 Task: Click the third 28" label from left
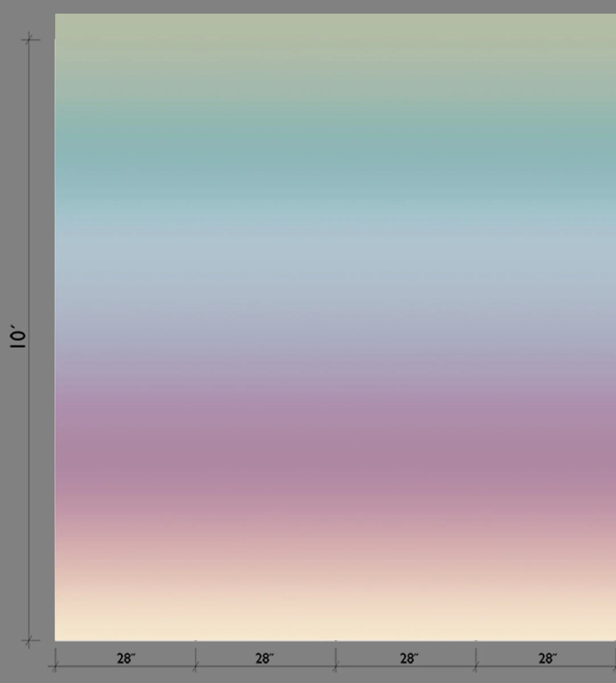408,659
